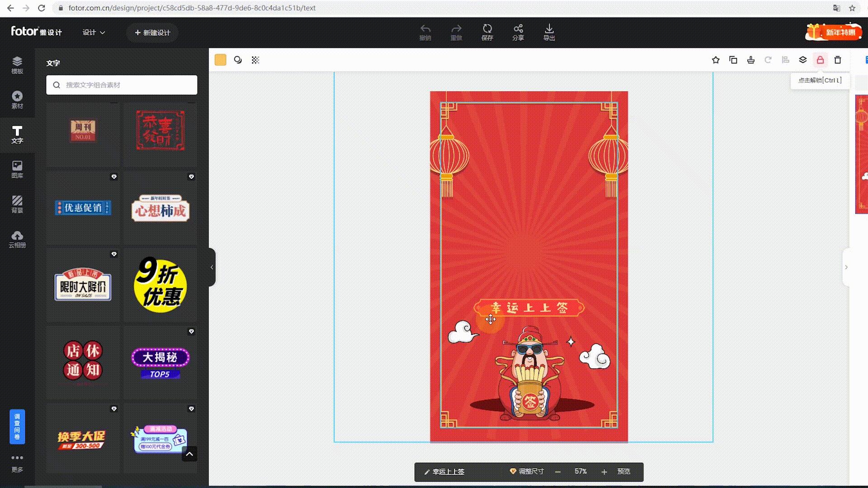Click the orange fill color swatch
This screenshot has height=488, width=868.
tap(220, 60)
